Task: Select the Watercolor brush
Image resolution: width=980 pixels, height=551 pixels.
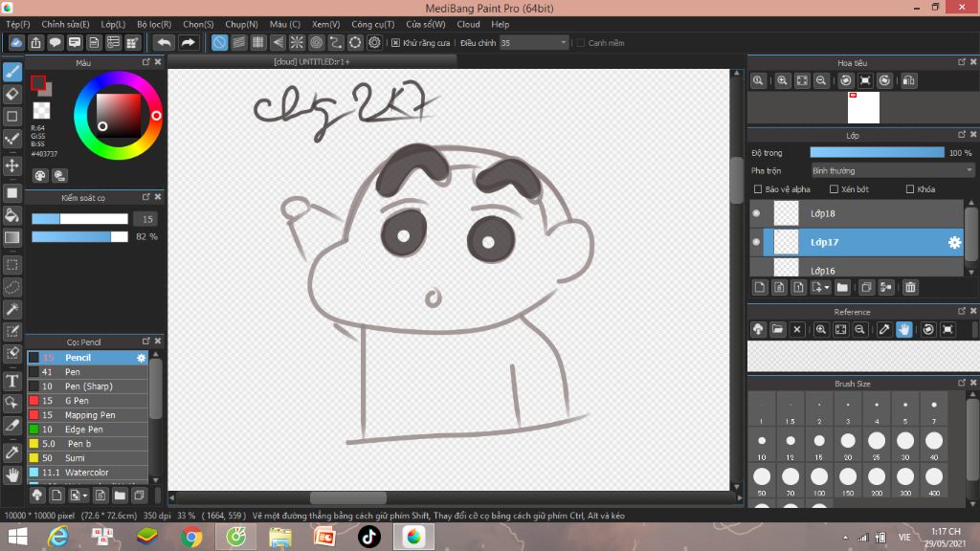Action: click(87, 473)
